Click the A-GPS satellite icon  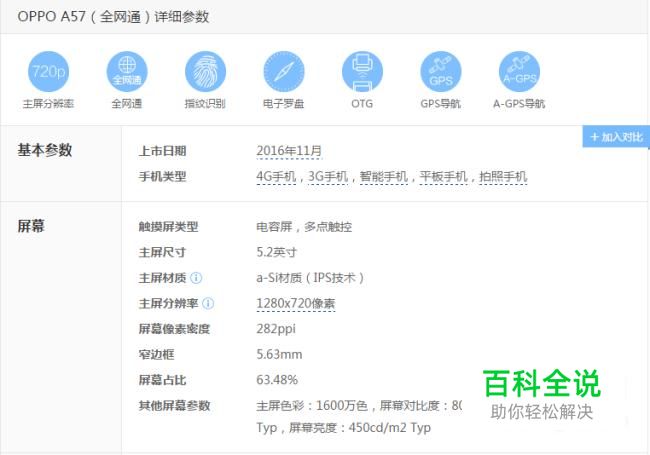pos(519,71)
